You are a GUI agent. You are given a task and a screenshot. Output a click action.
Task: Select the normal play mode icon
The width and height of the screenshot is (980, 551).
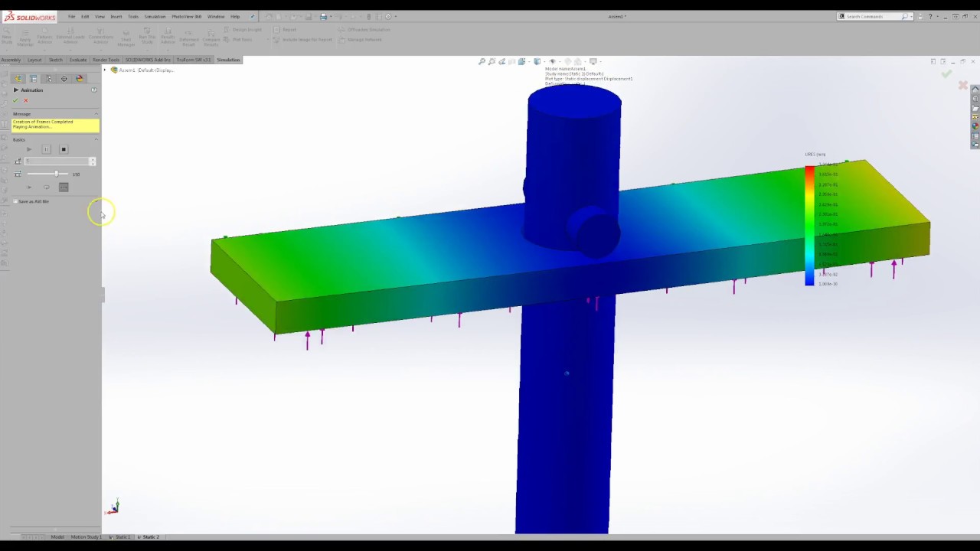pos(29,187)
